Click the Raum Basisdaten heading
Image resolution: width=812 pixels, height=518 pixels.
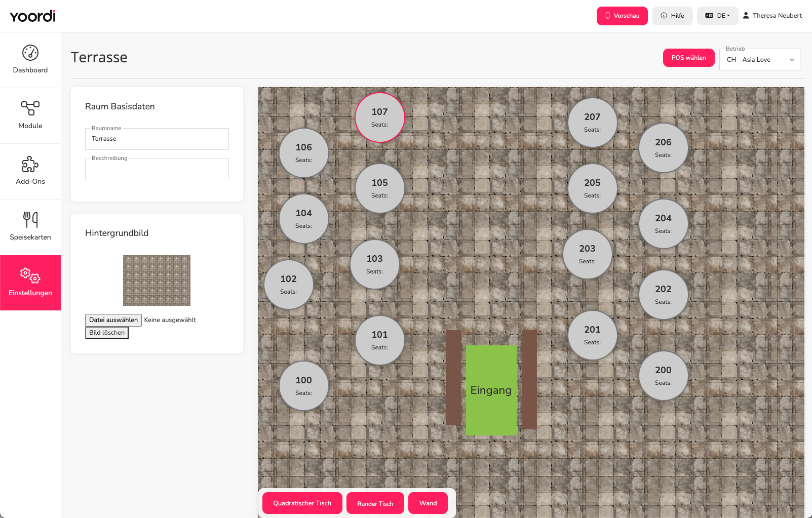click(120, 106)
